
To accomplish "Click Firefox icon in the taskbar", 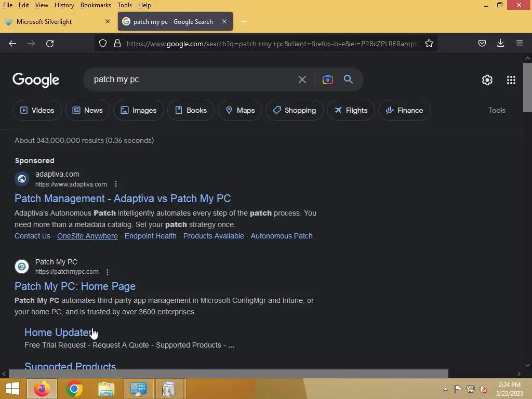I will pos(42,389).
